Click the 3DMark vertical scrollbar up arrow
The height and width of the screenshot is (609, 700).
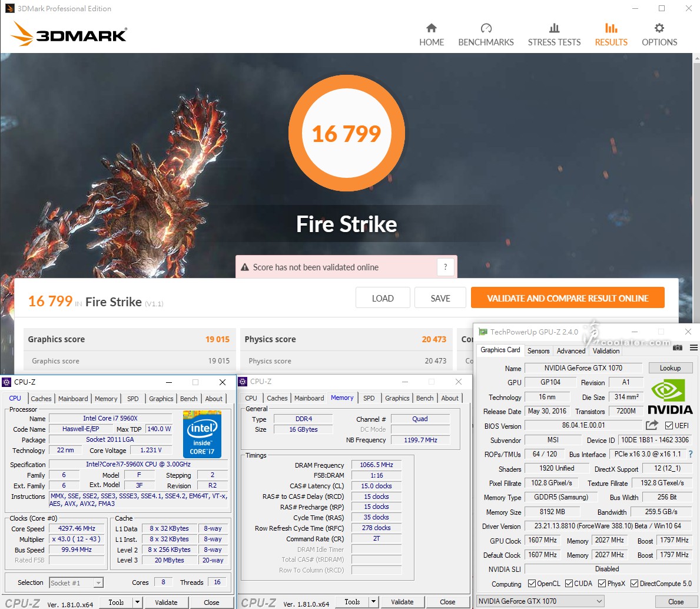pyautogui.click(x=696, y=58)
